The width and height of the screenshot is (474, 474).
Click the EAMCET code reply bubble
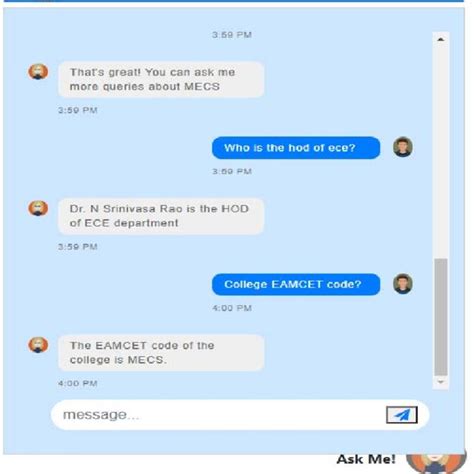click(x=161, y=353)
